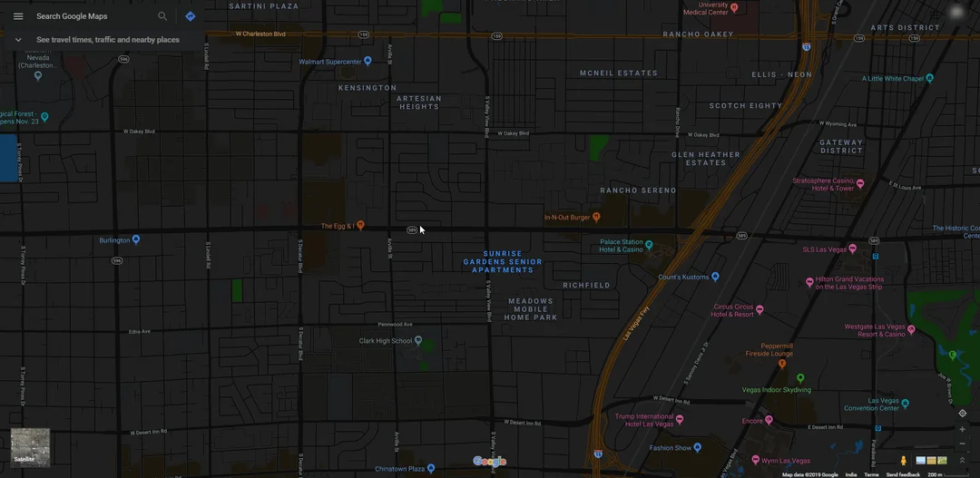This screenshot has height=478, width=980.
Task: Click the Rancho Oakey label
Action: click(698, 34)
